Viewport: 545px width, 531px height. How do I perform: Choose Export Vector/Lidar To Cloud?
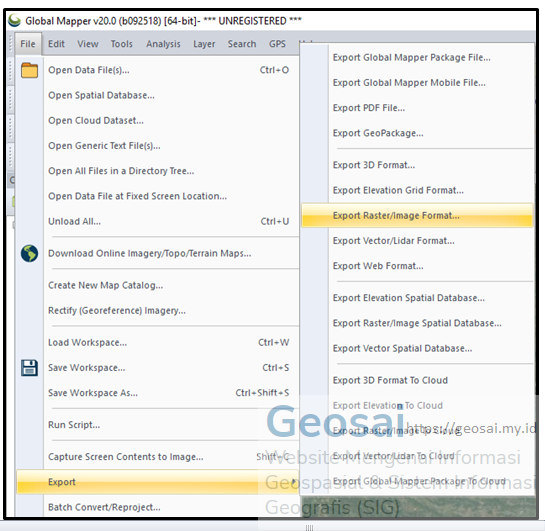click(x=417, y=456)
